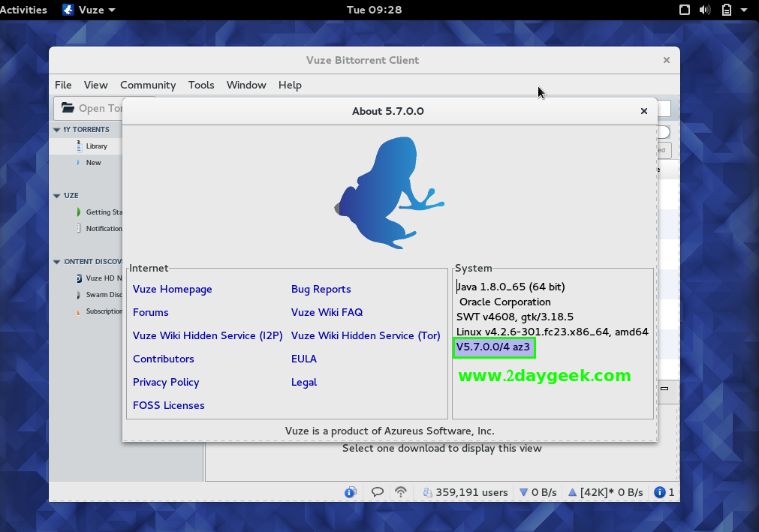Open the Privacy Policy link
Image resolution: width=759 pixels, height=532 pixels.
point(166,382)
